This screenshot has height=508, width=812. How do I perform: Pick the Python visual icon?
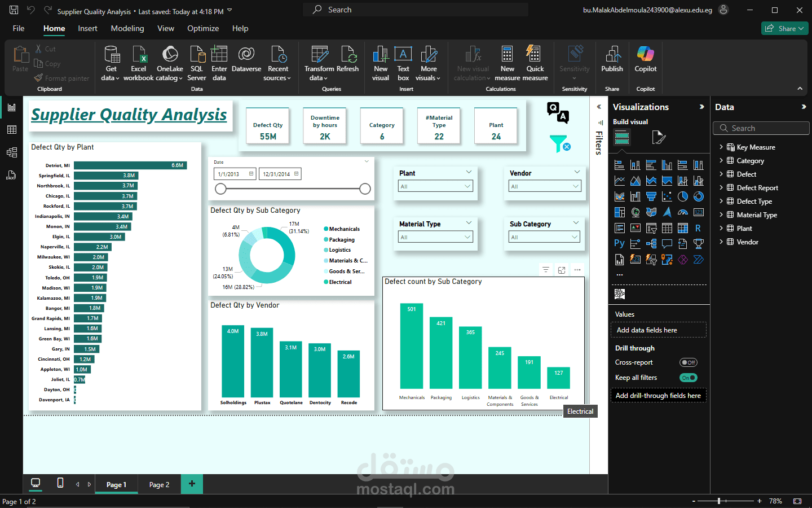click(x=619, y=244)
